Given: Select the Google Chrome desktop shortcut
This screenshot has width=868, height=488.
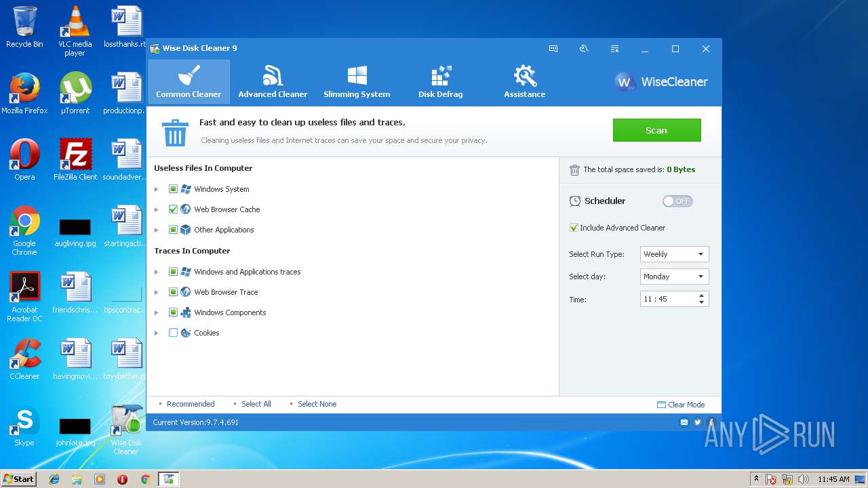Looking at the screenshot, I should click(x=24, y=230).
